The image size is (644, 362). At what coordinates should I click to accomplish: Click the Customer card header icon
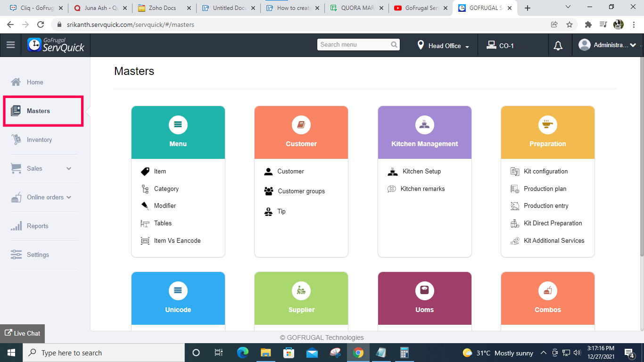[x=301, y=125]
